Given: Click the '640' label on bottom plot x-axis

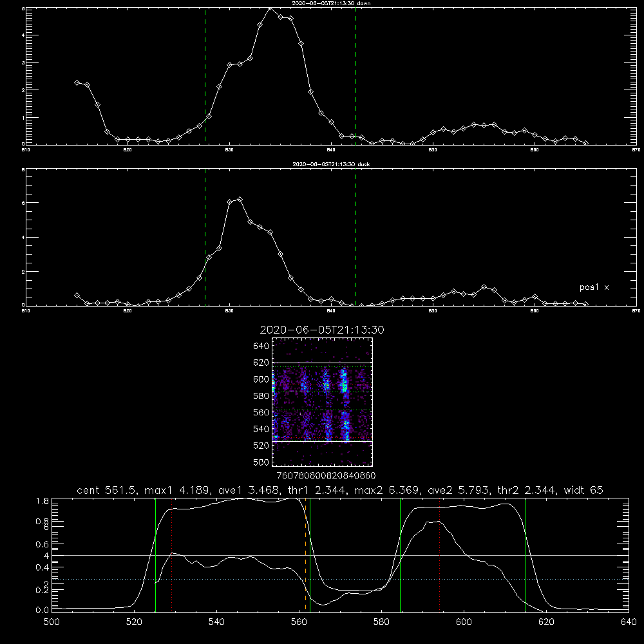Looking at the screenshot, I should click(629, 622).
